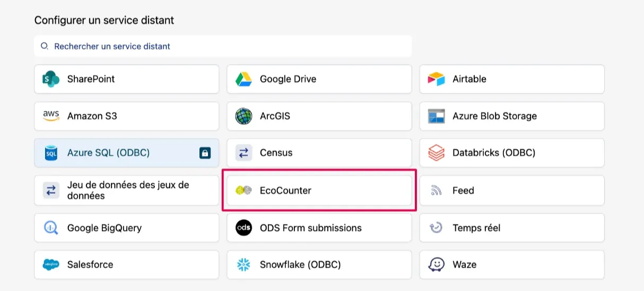Screen dimensions: 644x291
Task: Click the Azure Blob Storage icon
Action: (436, 116)
